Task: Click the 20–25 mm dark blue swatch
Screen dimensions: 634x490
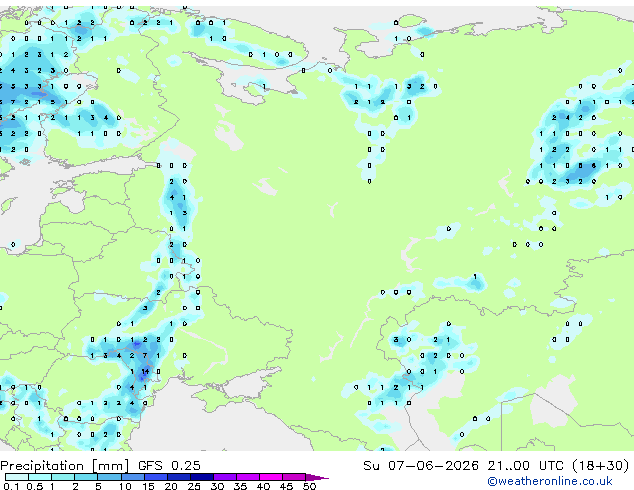Action: click(x=178, y=477)
